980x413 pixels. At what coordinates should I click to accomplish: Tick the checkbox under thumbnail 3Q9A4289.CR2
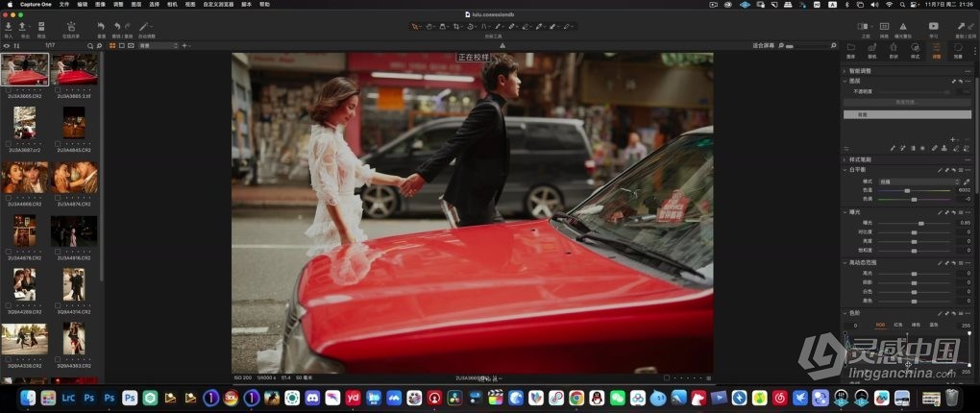point(9,305)
